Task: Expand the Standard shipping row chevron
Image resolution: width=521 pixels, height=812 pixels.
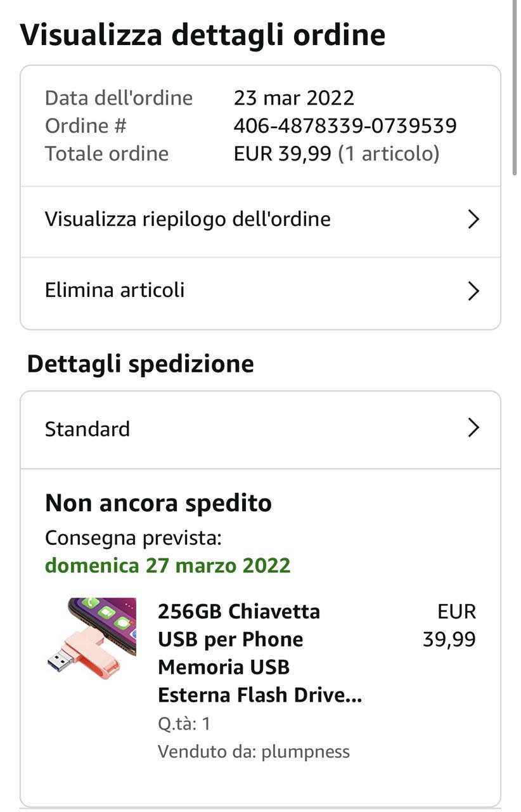Action: click(473, 428)
